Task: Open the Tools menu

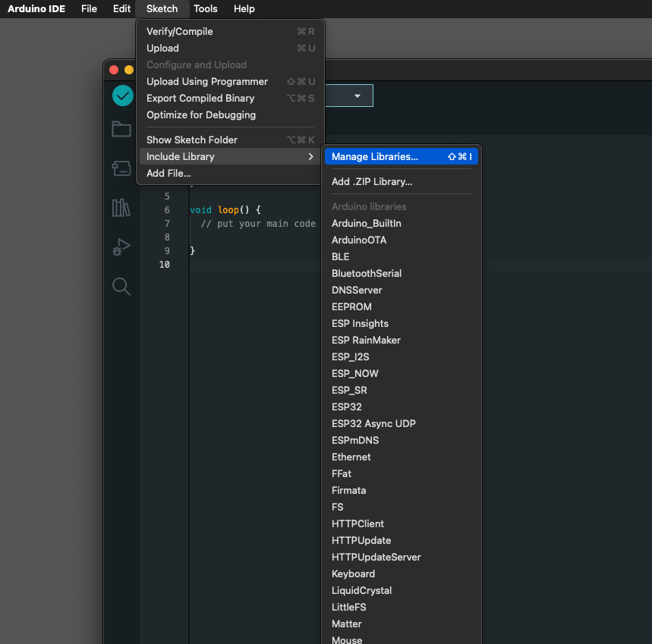Action: pyautogui.click(x=206, y=9)
